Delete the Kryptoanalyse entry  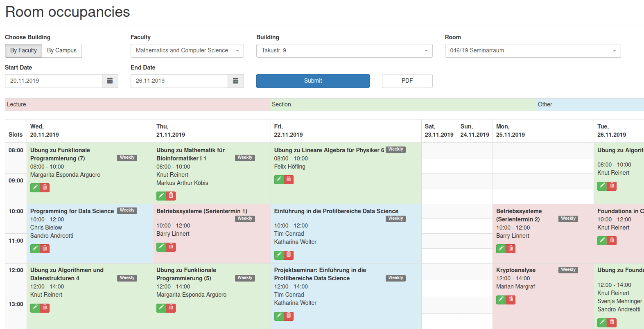tap(511, 300)
